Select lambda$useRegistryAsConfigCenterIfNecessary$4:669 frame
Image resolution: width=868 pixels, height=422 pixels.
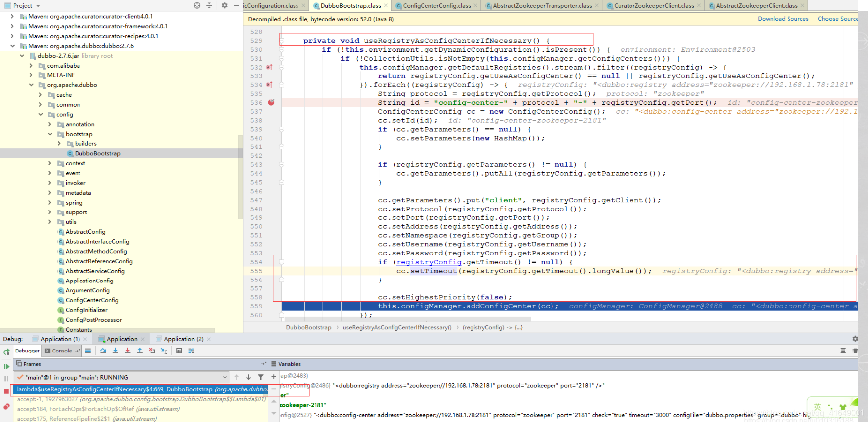coord(141,389)
